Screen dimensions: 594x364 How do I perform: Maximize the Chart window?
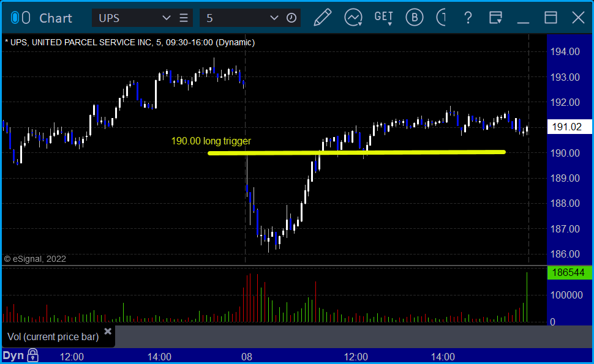point(551,17)
